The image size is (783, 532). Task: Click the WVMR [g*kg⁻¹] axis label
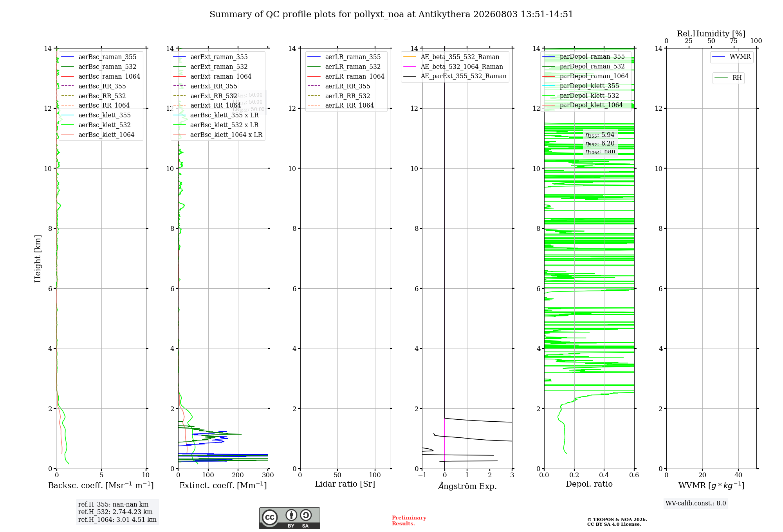click(x=711, y=485)
